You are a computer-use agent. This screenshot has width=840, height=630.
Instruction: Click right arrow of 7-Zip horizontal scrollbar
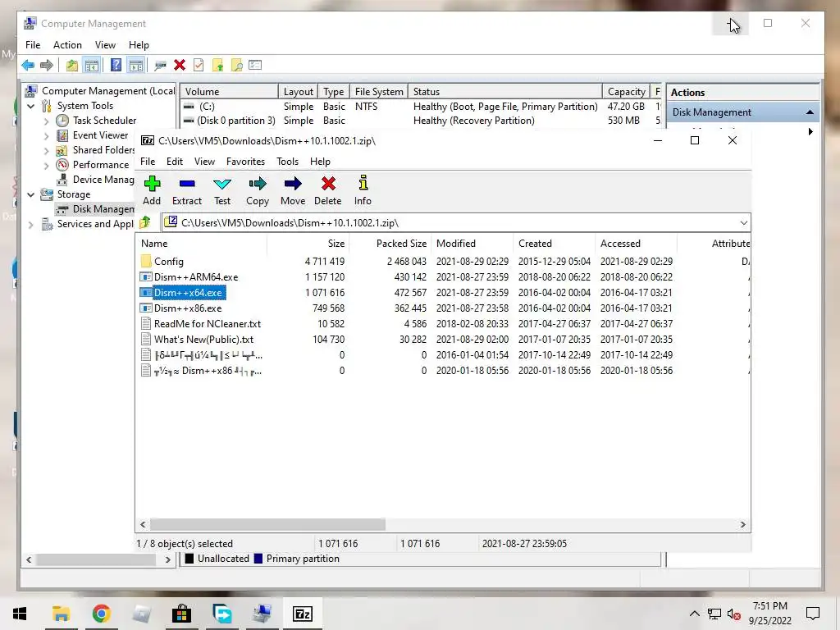[742, 524]
